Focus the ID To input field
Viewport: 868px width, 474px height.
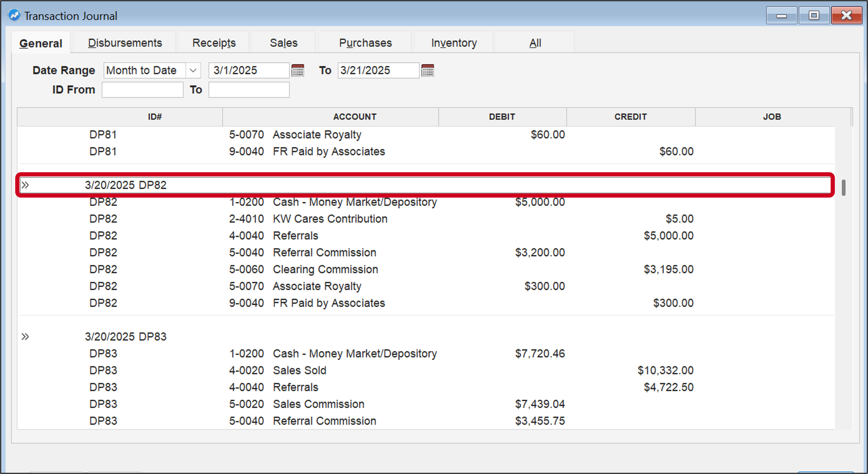point(249,90)
